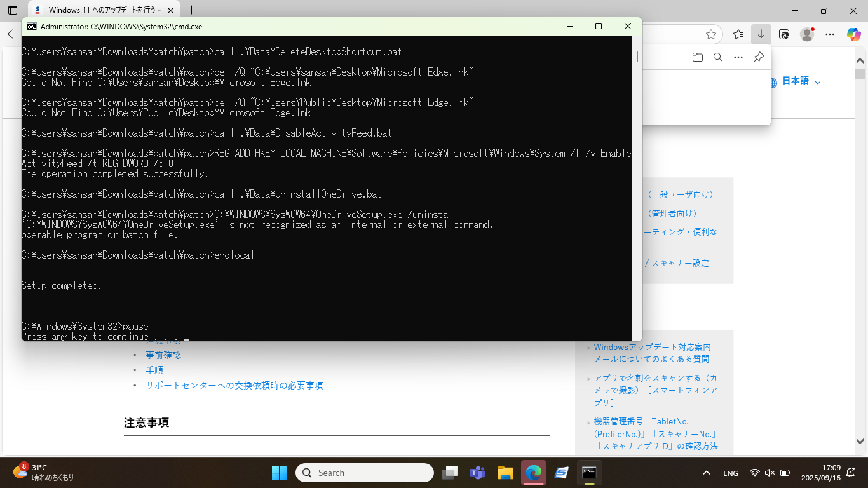Open Copilot icon in Edge toolbar
The image size is (868, 488).
point(853,34)
